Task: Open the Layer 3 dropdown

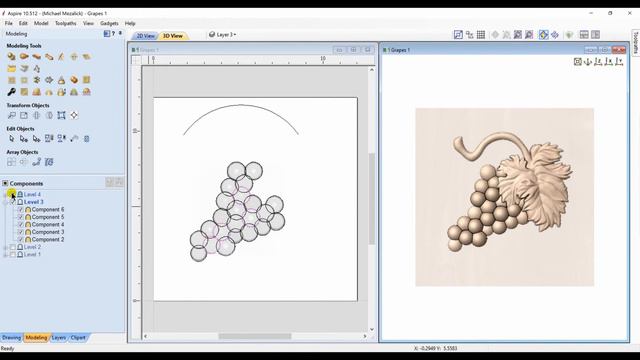Action: tap(223, 35)
